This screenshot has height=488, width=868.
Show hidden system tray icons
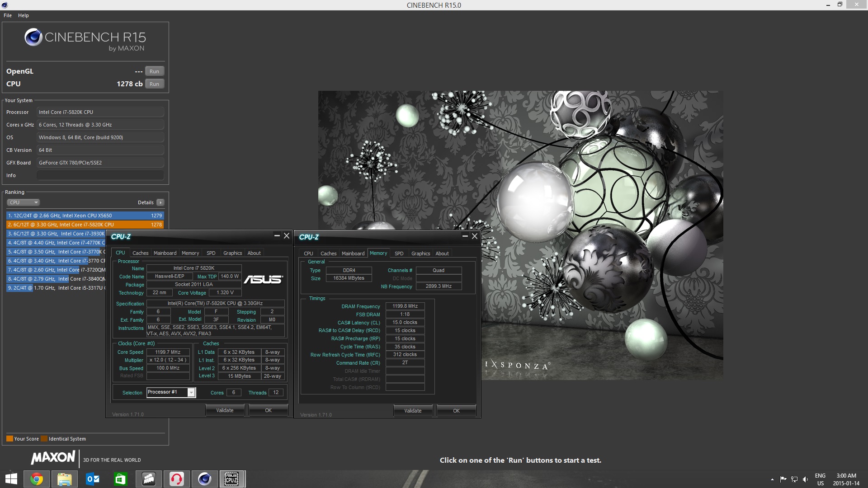[x=772, y=479]
